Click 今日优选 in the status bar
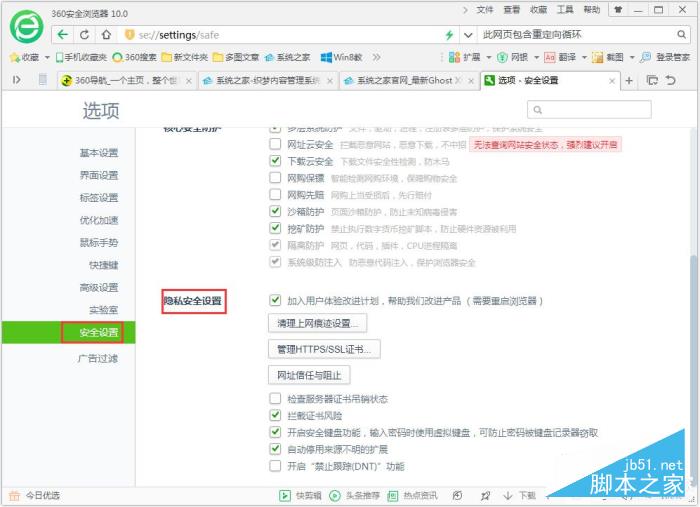700x507 pixels. pos(34,495)
